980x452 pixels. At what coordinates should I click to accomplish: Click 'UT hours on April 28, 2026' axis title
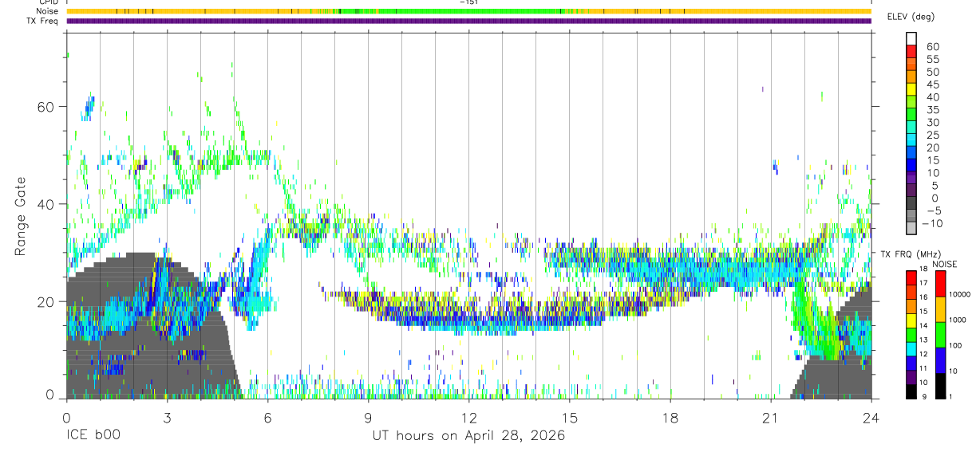click(x=468, y=436)
